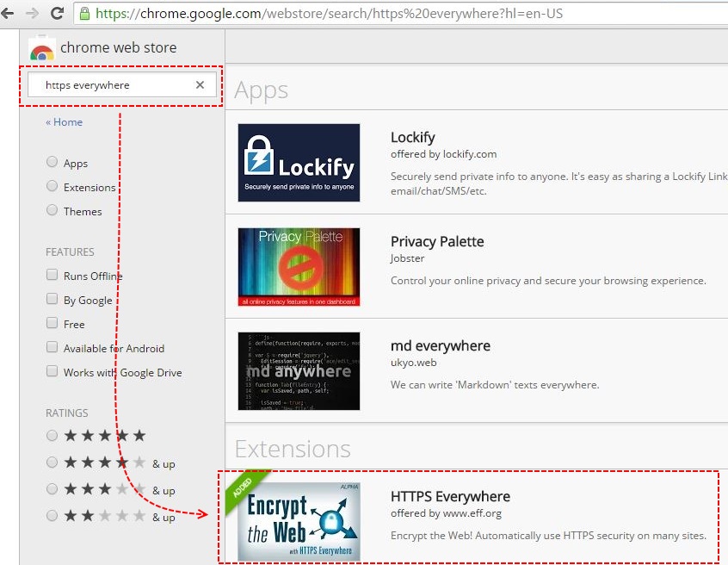Click 'We can write Markdown' description

495,385
